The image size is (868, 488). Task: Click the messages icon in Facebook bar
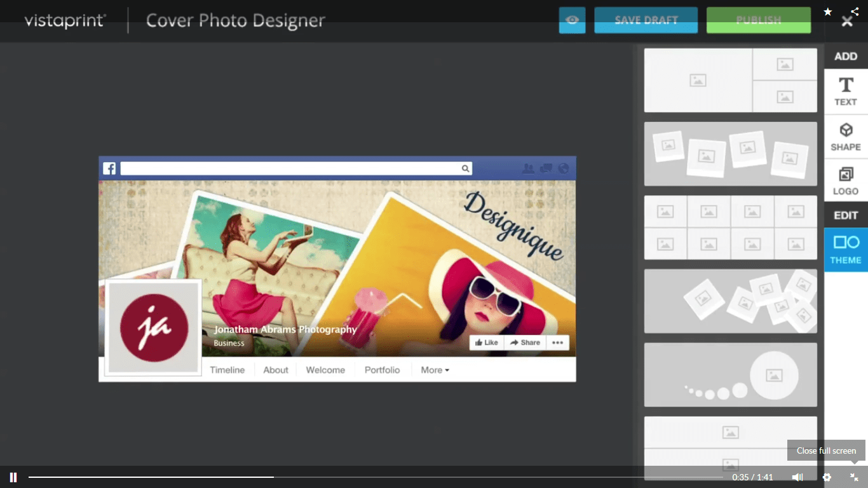[x=546, y=168]
